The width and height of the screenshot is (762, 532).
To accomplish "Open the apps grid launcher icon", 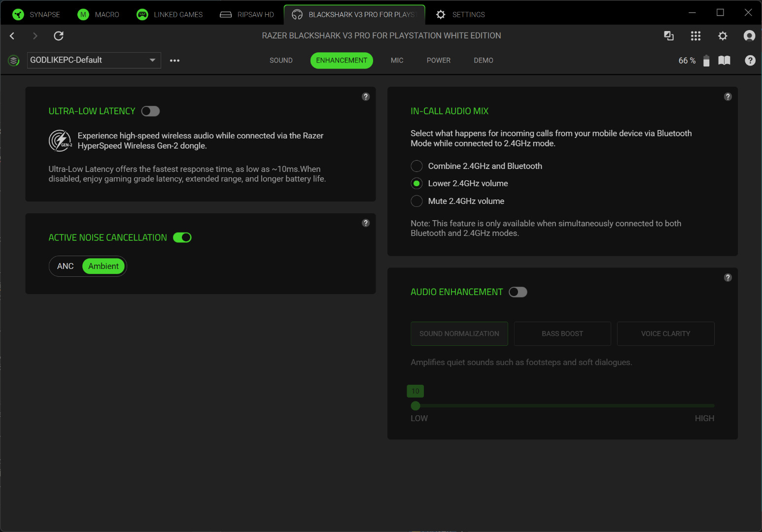I will (x=695, y=36).
